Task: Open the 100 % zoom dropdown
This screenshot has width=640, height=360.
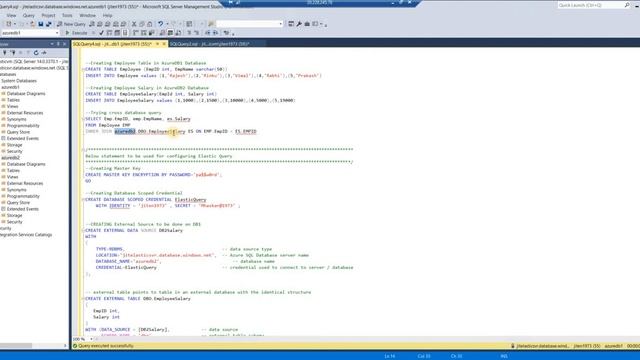Action: point(91,339)
